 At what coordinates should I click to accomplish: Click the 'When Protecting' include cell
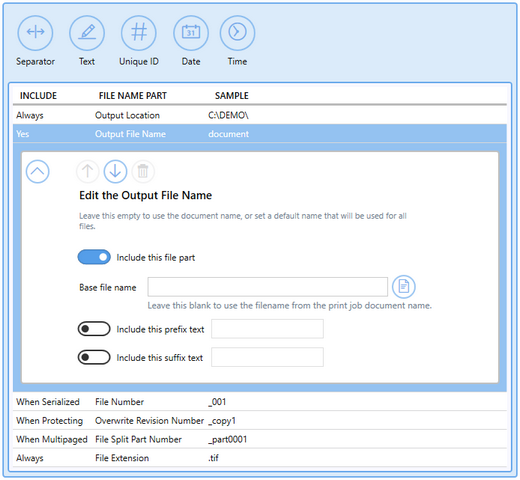[x=49, y=421]
